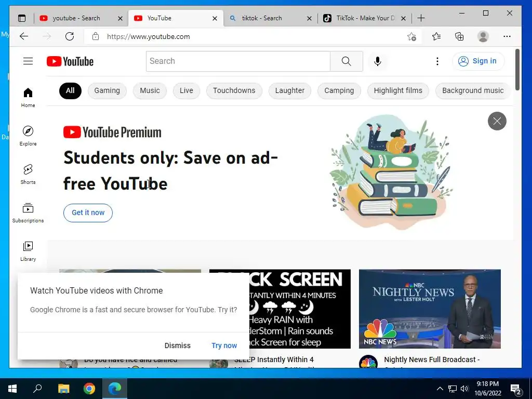Open browser profile avatar

483,36
